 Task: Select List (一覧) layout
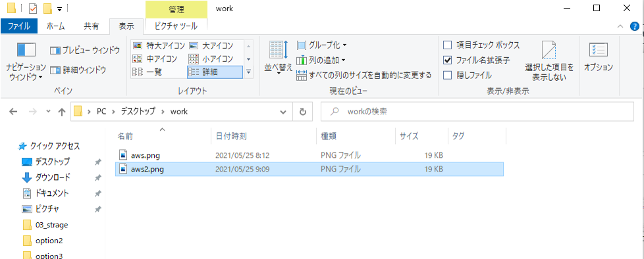click(147, 72)
